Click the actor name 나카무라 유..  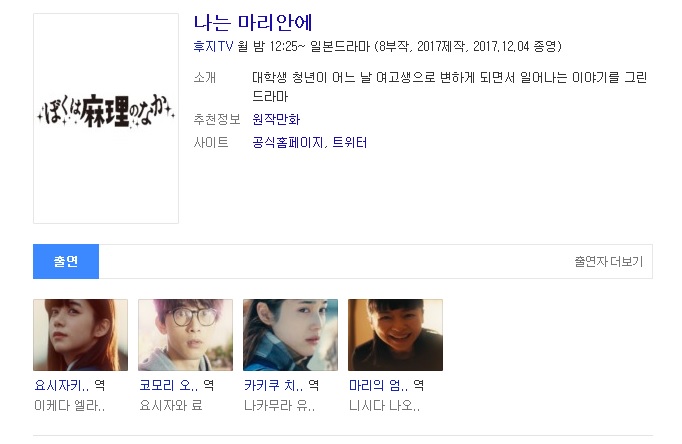pyautogui.click(x=280, y=405)
